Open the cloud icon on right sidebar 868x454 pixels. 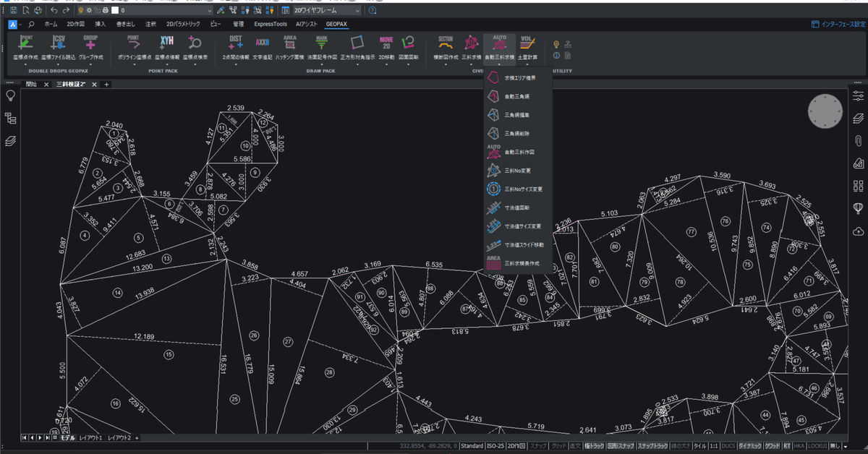coord(858,231)
